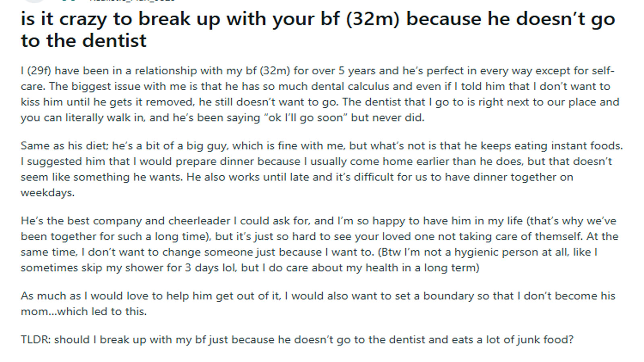The height and width of the screenshot is (362, 644).
Task: Click the word "cheerleader" in the third paragraph
Action: click(x=199, y=221)
